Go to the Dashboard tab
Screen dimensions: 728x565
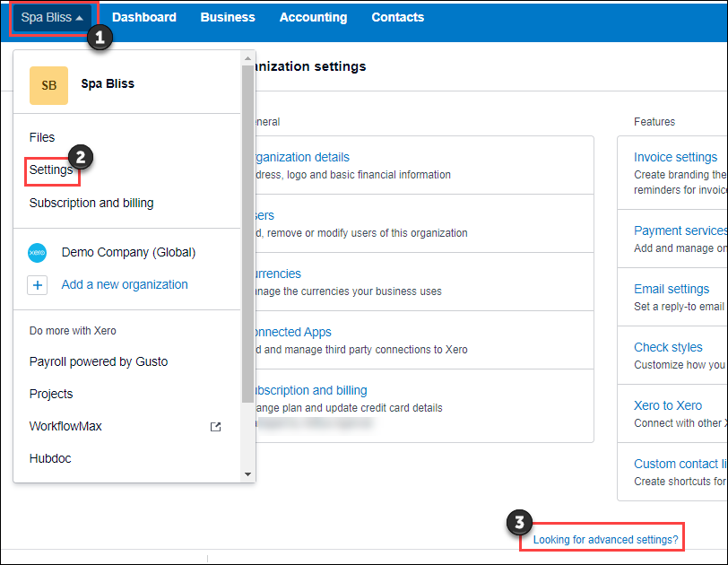click(144, 18)
